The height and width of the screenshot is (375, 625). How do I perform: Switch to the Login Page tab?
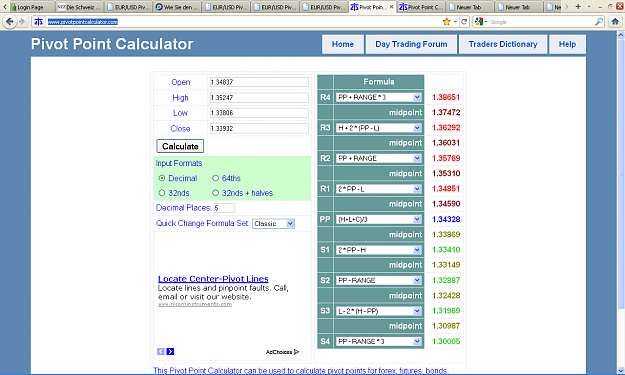pos(31,7)
